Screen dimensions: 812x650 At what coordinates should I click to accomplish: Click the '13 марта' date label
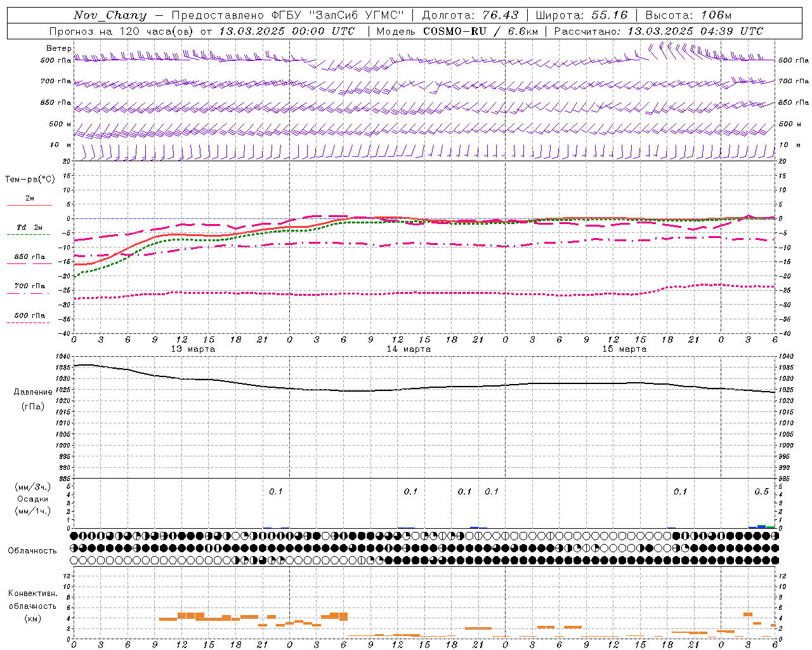pyautogui.click(x=193, y=349)
